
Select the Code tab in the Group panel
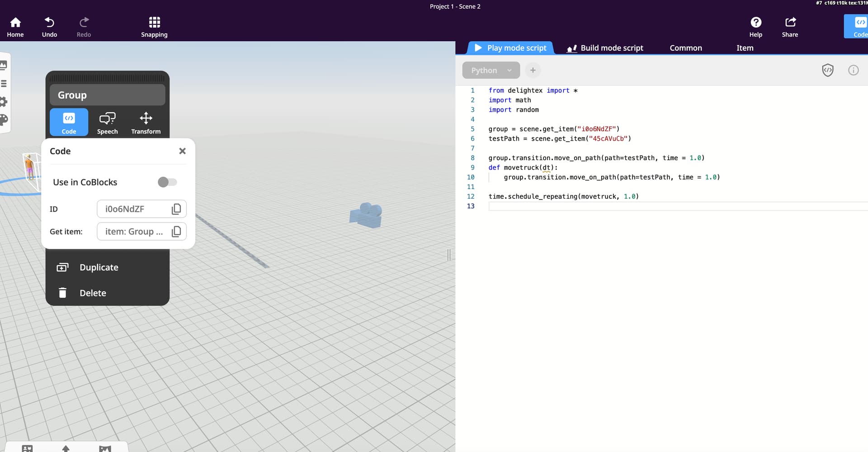pos(69,122)
